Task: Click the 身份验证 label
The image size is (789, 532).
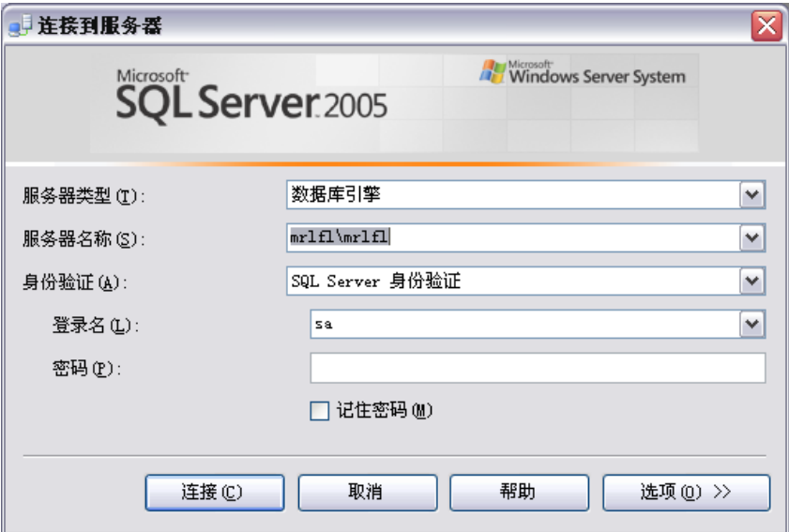Action: point(74,282)
